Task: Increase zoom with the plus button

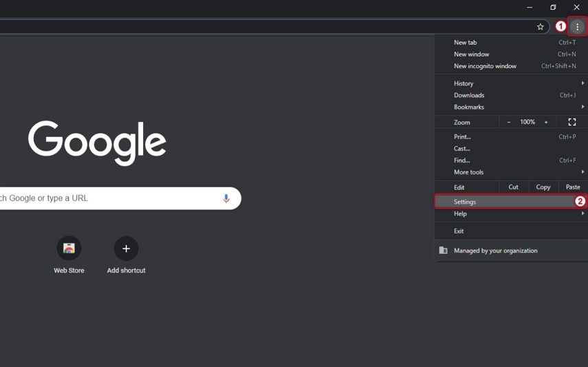Action: pos(546,122)
